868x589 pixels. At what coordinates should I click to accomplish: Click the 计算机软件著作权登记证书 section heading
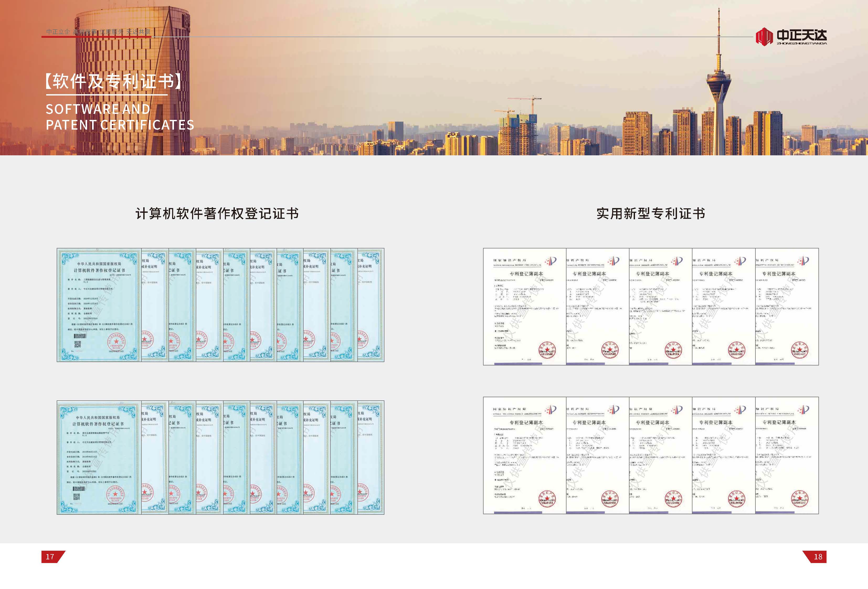(217, 214)
